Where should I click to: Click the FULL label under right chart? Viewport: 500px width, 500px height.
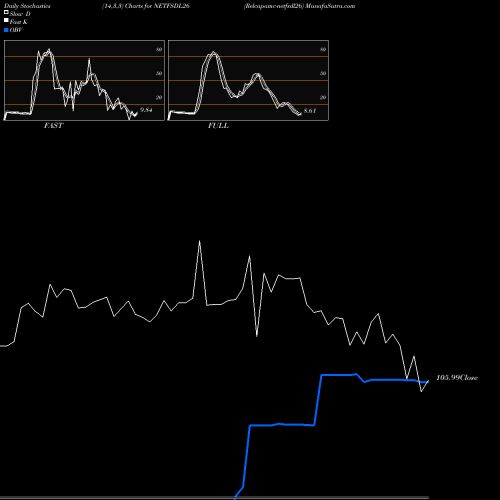coord(218,126)
